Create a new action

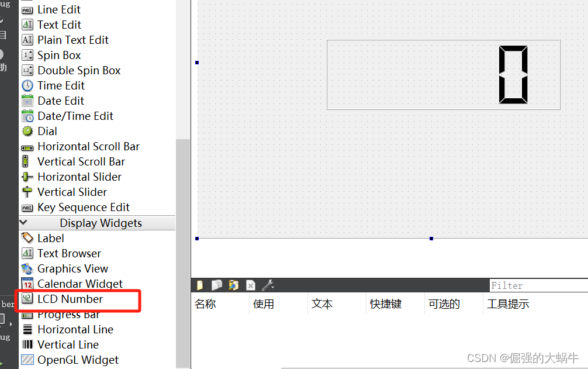pos(200,285)
